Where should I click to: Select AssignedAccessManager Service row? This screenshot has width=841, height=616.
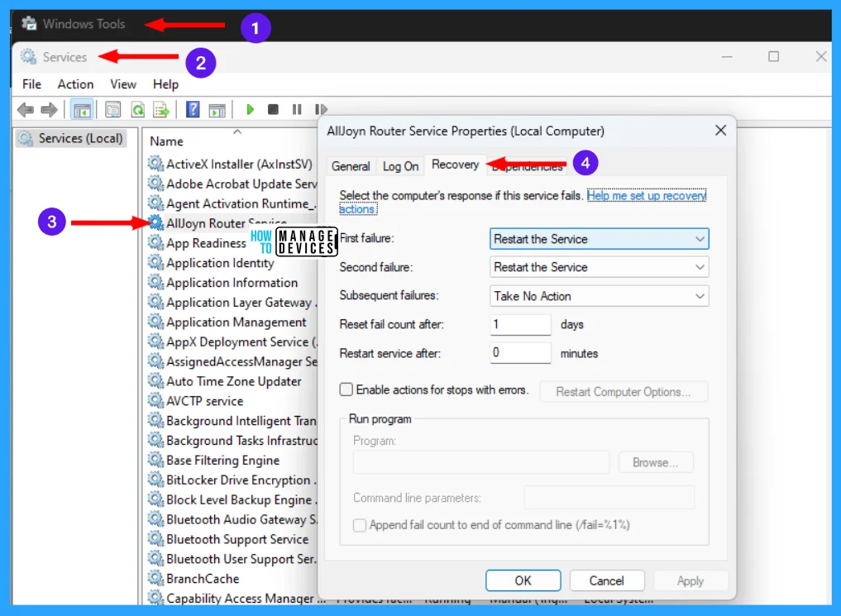[232, 361]
